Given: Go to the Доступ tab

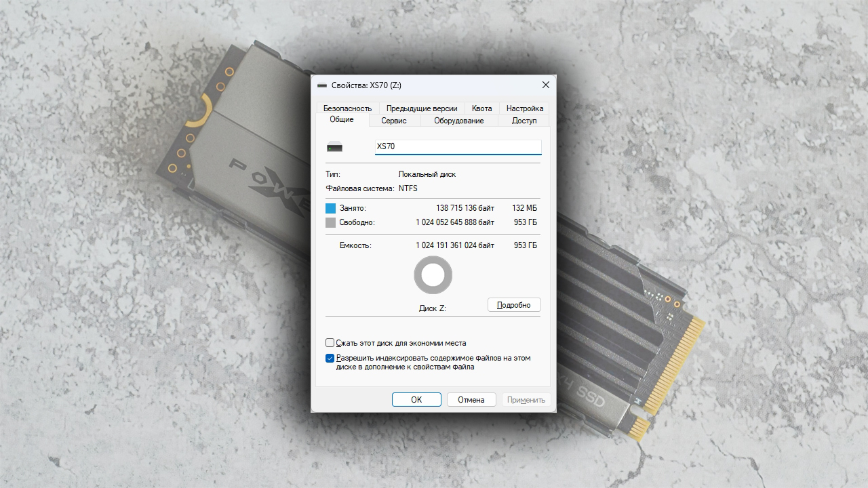Looking at the screenshot, I should (524, 121).
